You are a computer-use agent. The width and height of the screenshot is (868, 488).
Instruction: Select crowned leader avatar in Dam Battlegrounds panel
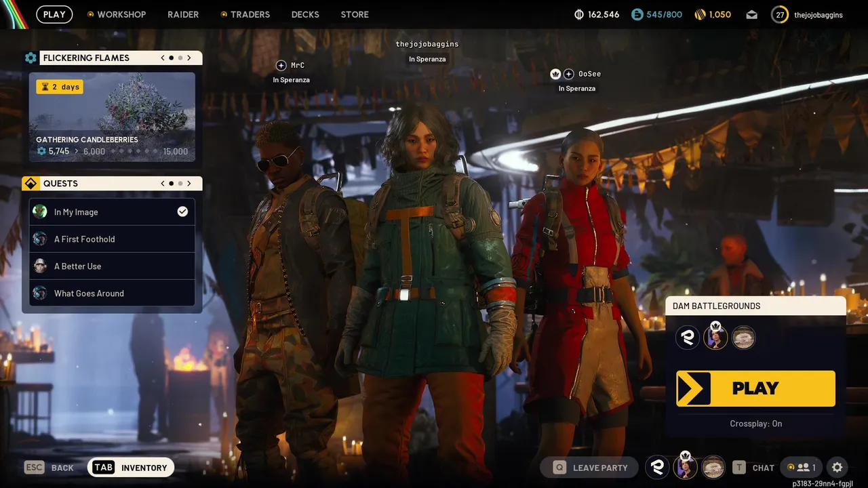tap(715, 337)
